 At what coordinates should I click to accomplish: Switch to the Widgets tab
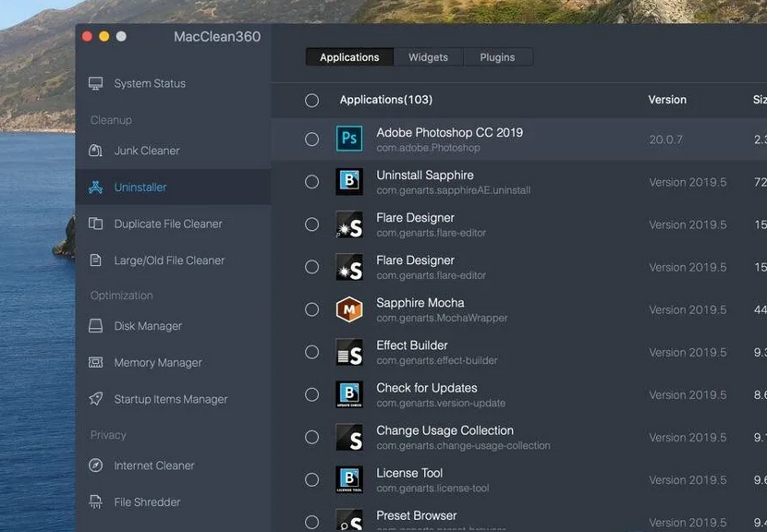coord(428,57)
